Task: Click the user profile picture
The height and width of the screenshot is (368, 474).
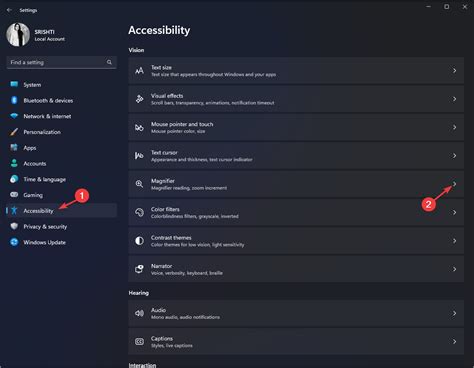Action: 18,34
